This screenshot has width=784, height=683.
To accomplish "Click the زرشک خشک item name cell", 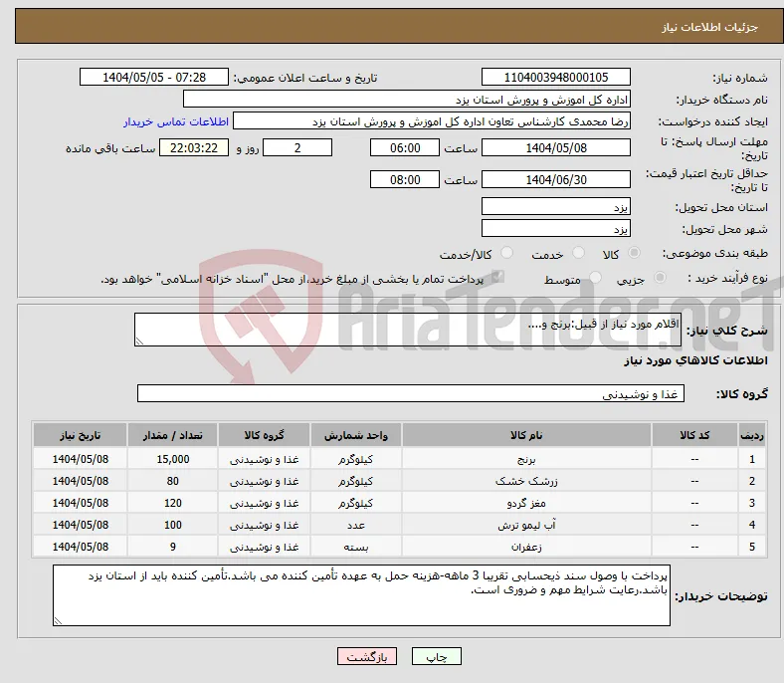I will click(x=526, y=481).
